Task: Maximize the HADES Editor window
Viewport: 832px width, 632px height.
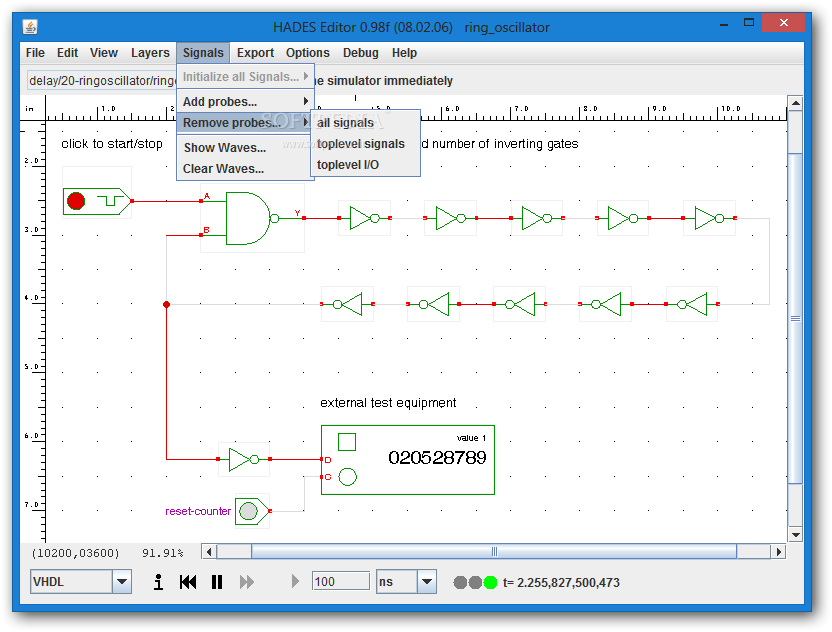Action: [x=749, y=23]
